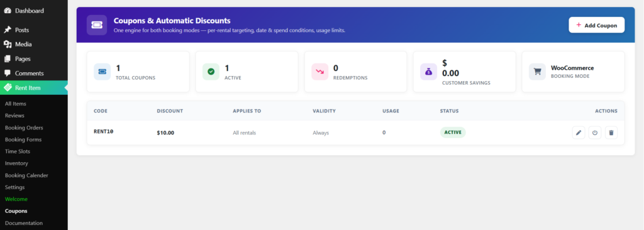Viewport: 644px width, 230px height.
Task: Open Inventory submenu
Action: point(16,163)
